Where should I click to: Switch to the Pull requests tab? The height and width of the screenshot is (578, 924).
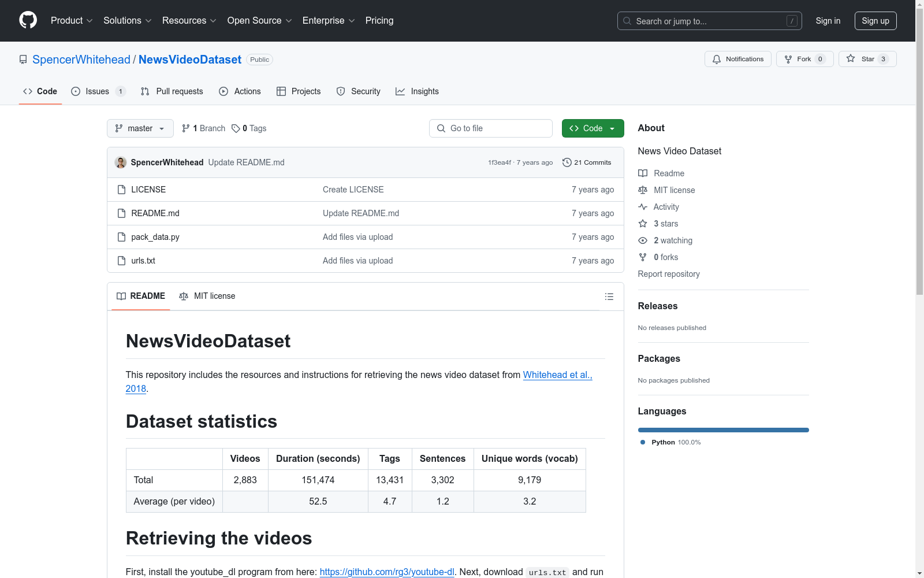click(172, 91)
